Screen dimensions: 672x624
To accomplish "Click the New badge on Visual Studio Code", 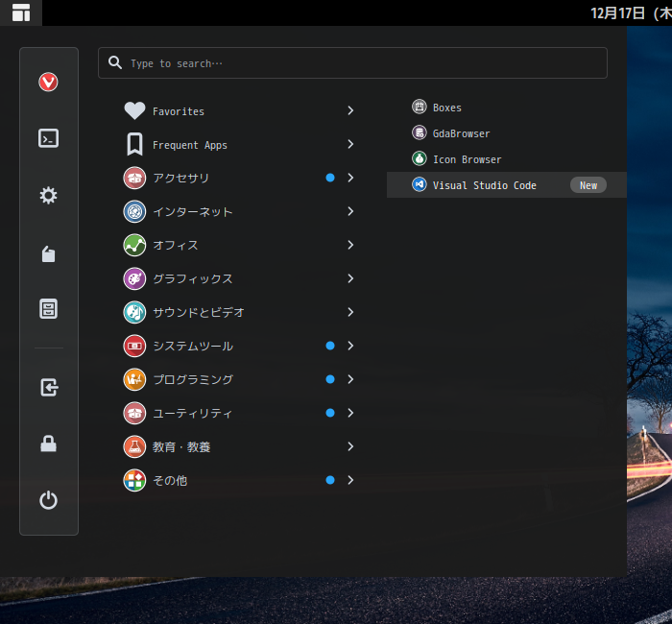I will [588, 185].
